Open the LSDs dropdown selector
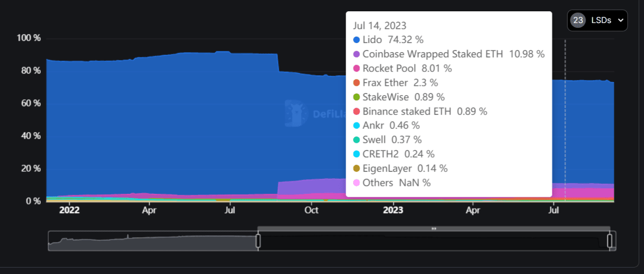 (597, 20)
